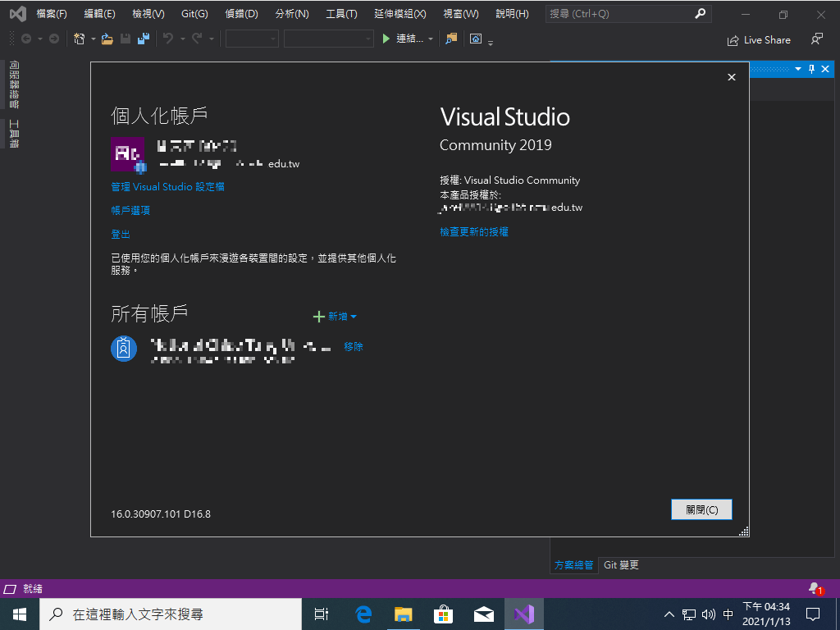
Task: Click the find in files icon
Action: [451, 39]
